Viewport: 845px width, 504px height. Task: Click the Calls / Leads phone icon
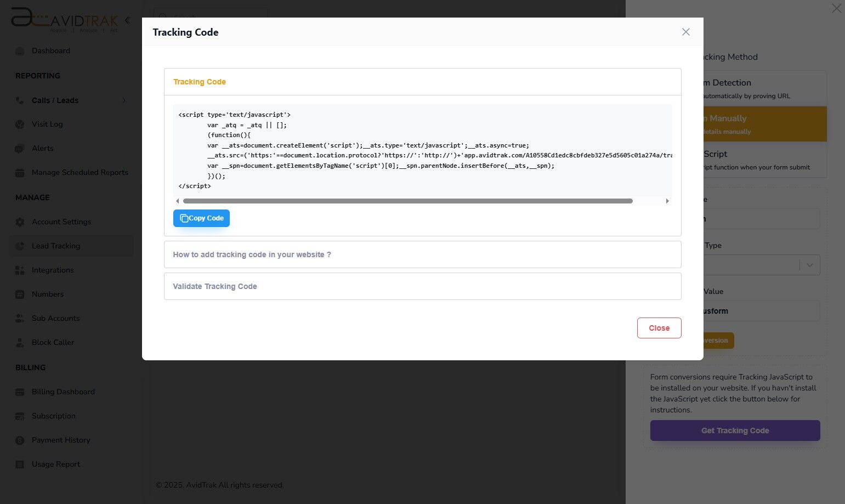(x=20, y=100)
